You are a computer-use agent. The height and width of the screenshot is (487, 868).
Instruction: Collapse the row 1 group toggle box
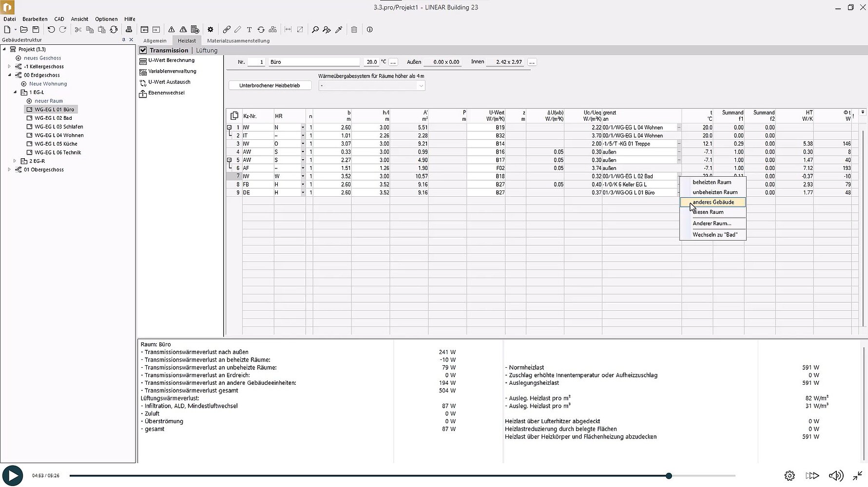tap(229, 128)
